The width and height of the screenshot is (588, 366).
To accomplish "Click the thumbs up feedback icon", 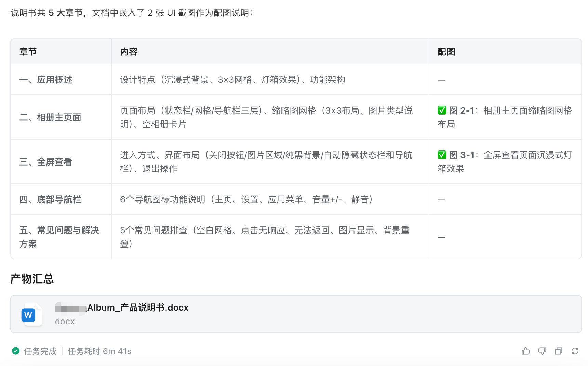I will tap(525, 351).
